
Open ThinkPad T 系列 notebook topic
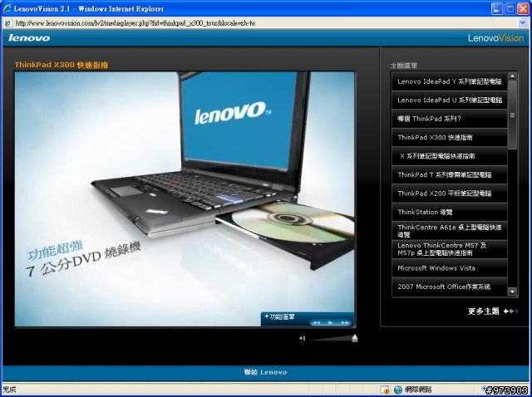(449, 174)
